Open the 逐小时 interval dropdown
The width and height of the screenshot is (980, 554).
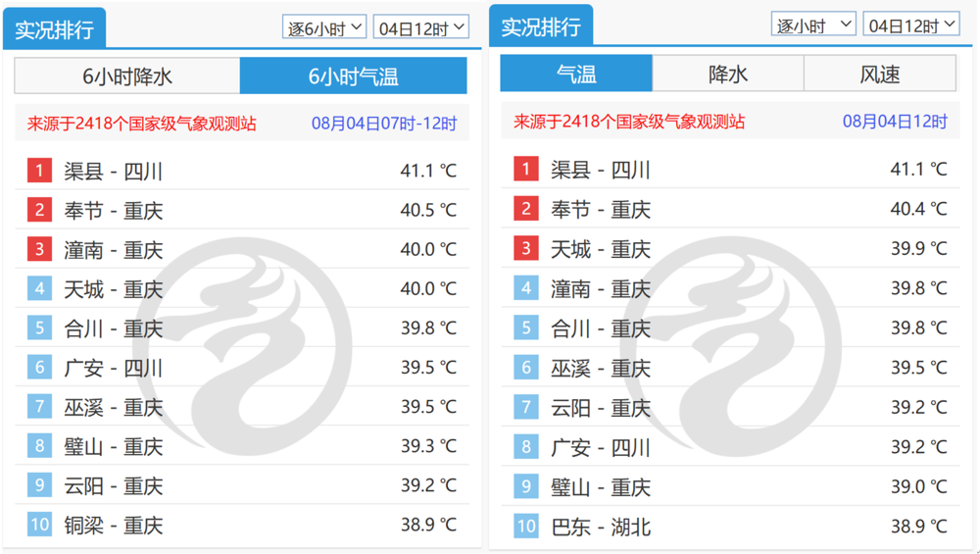click(813, 25)
